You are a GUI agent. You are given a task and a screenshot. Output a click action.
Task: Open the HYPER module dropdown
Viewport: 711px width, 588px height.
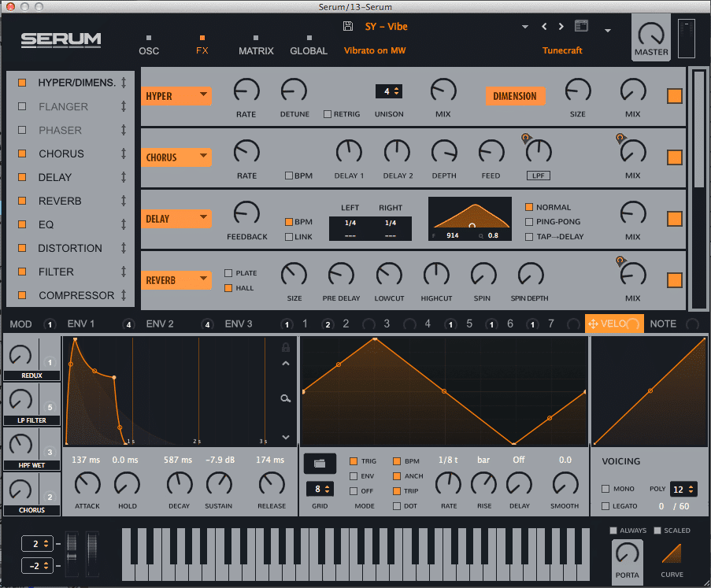[x=176, y=96]
